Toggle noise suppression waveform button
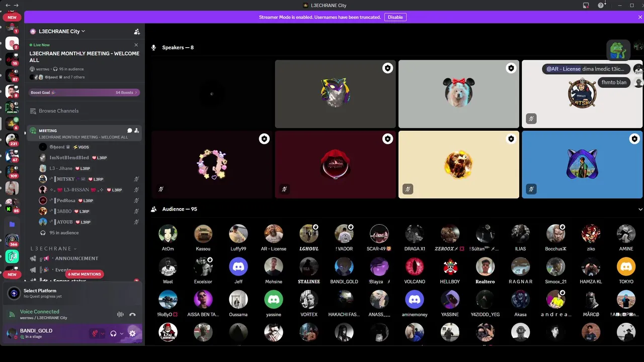The height and width of the screenshot is (362, 644). [120, 314]
